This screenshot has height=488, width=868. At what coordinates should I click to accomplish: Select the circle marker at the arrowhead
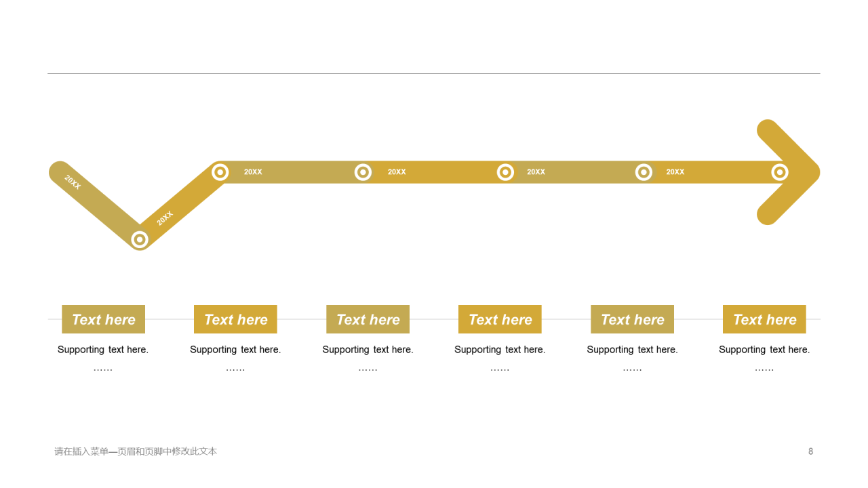pyautogui.click(x=780, y=172)
